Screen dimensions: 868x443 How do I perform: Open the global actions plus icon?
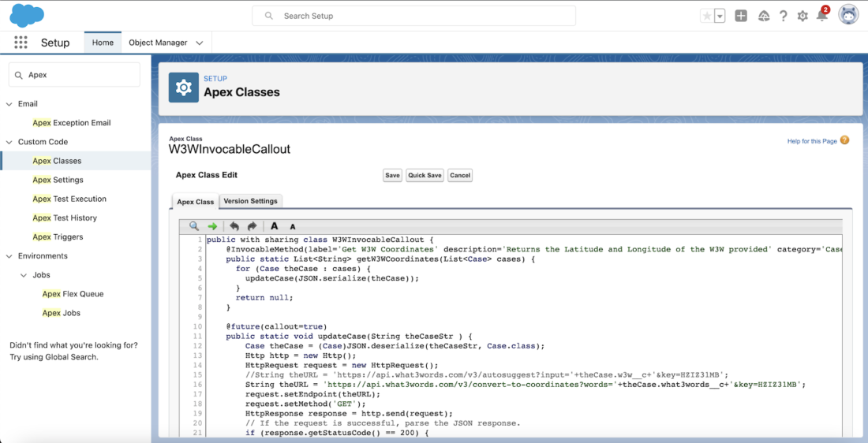click(x=741, y=16)
